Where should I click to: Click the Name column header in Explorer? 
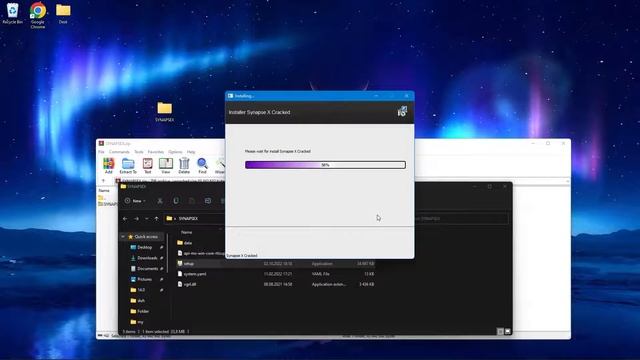click(187, 232)
